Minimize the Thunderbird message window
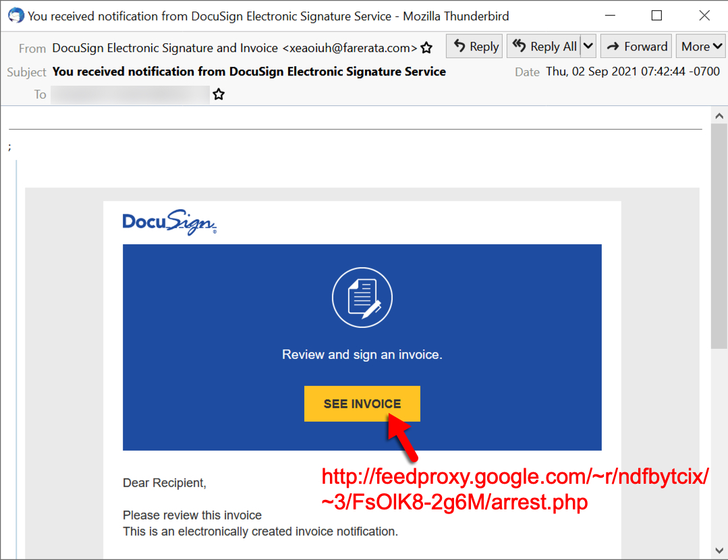This screenshot has height=560, width=728. tap(610, 16)
